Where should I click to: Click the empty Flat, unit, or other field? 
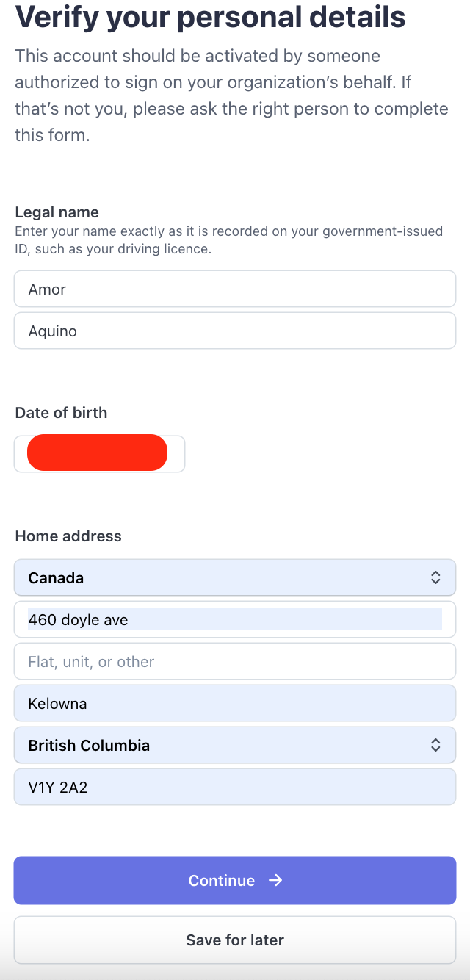point(235,661)
